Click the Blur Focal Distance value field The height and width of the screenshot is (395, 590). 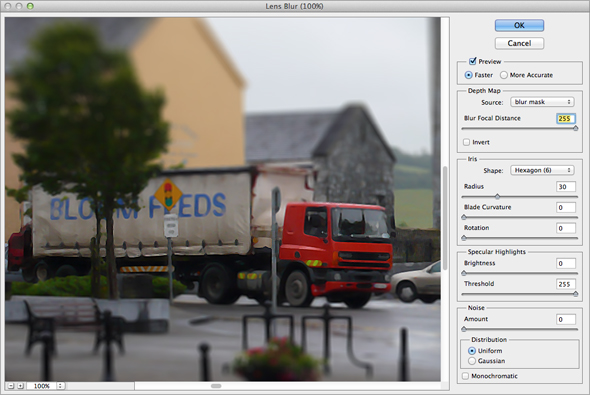(x=566, y=118)
